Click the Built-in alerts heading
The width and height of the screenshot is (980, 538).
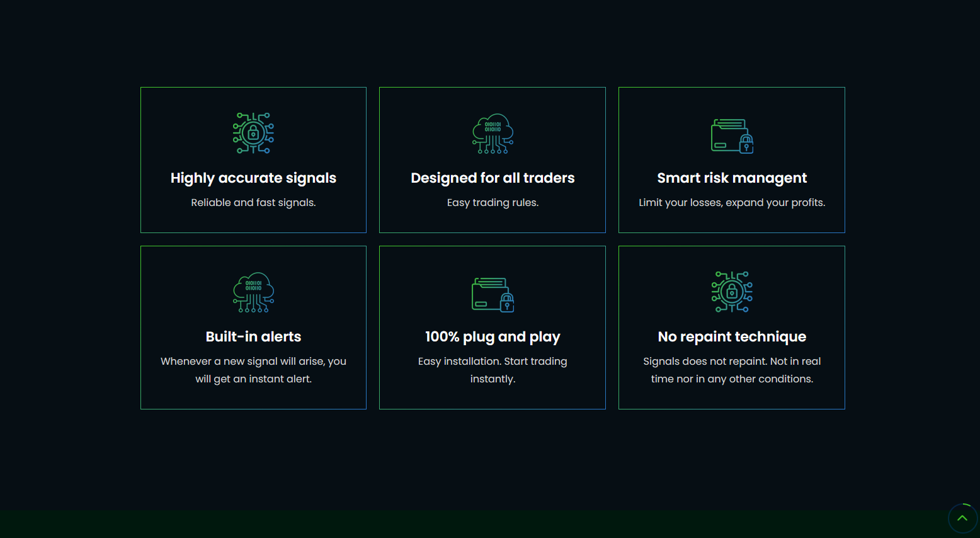(x=253, y=337)
